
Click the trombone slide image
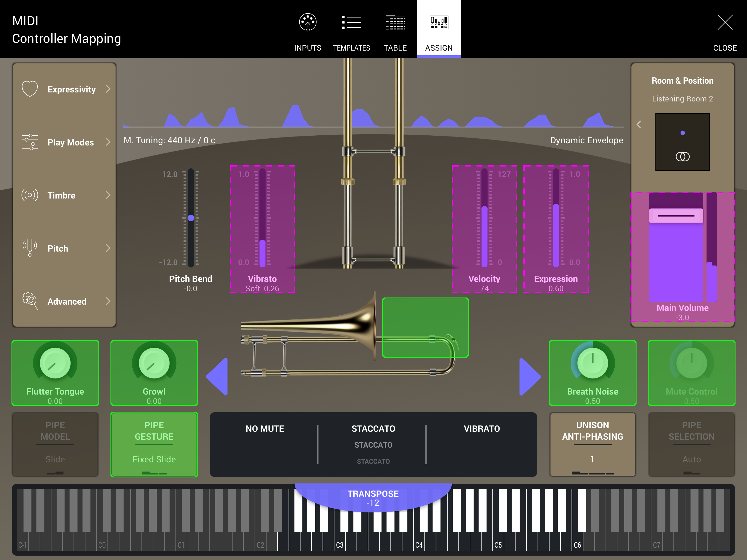(x=373, y=163)
